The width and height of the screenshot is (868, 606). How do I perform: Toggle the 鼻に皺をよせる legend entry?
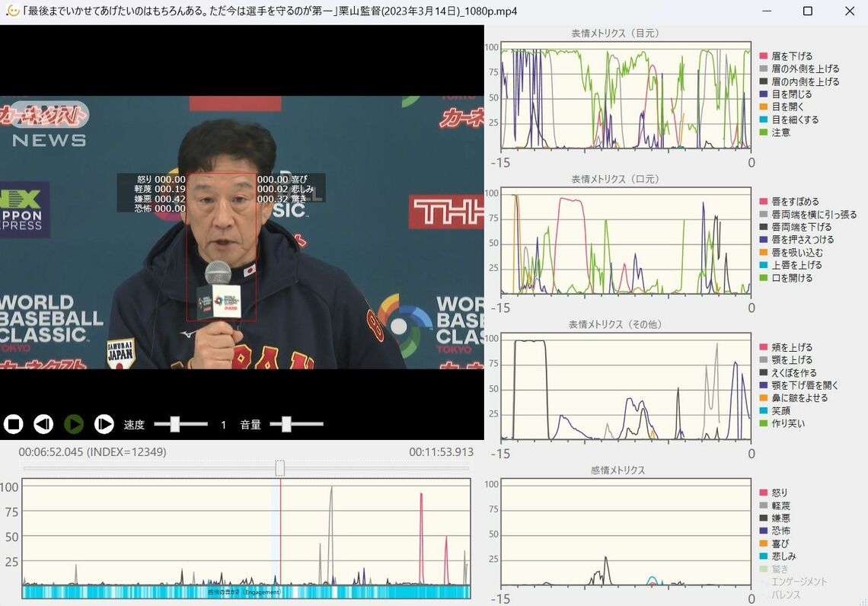(x=793, y=398)
